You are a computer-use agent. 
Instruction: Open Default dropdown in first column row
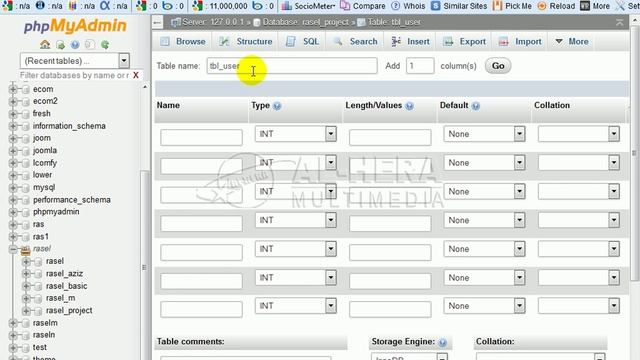[x=484, y=134]
